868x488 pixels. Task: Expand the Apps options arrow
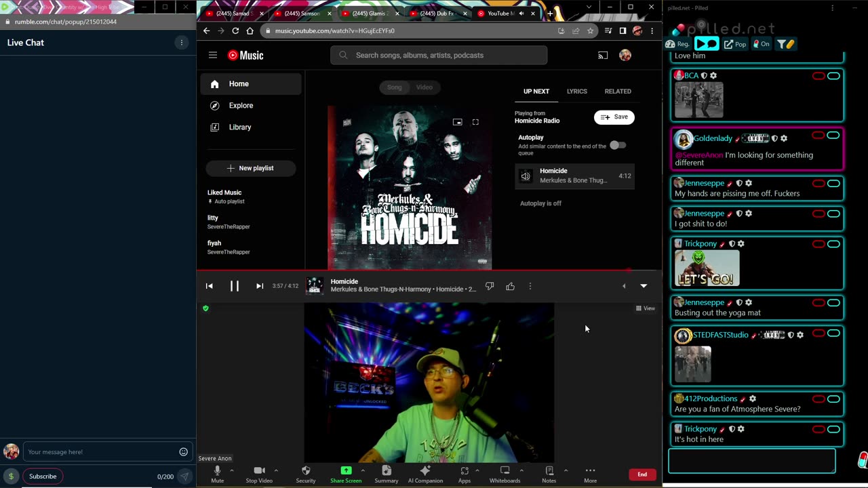click(477, 470)
